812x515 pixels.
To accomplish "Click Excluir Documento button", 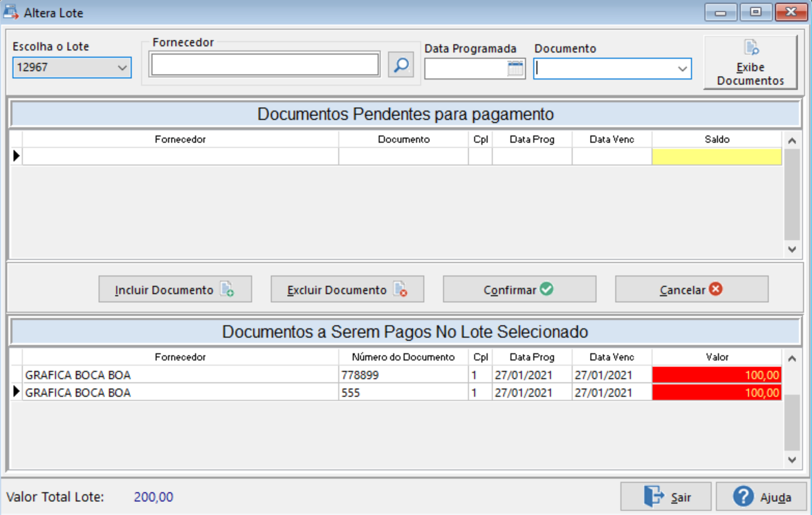I will click(x=347, y=290).
